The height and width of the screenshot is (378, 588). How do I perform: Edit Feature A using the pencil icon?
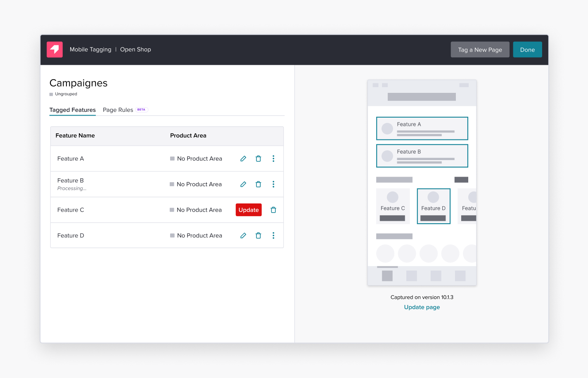pyautogui.click(x=243, y=158)
